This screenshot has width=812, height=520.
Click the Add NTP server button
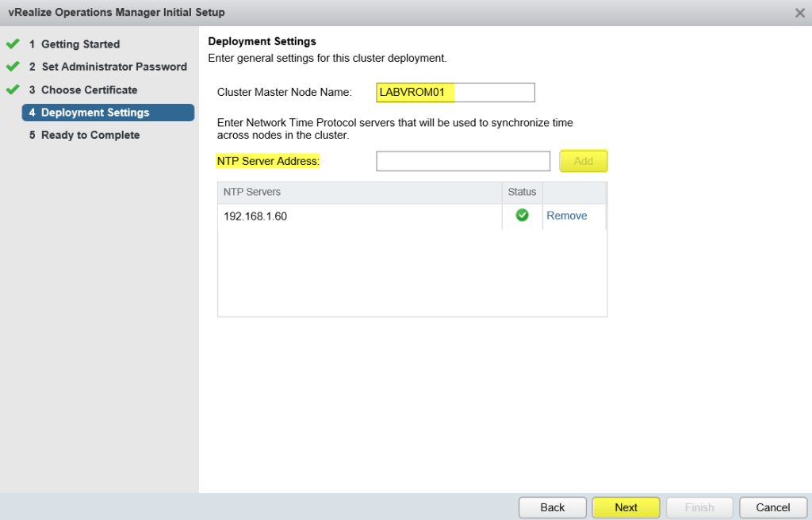[x=583, y=161]
